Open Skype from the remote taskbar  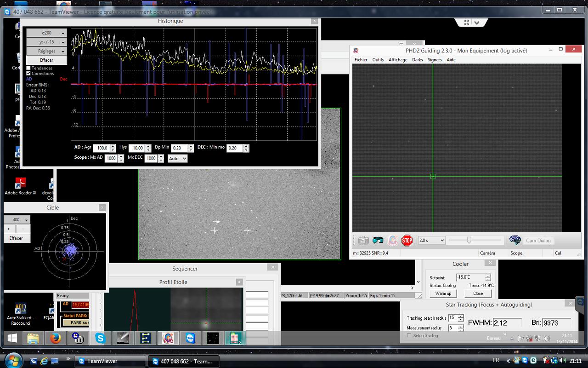point(100,339)
